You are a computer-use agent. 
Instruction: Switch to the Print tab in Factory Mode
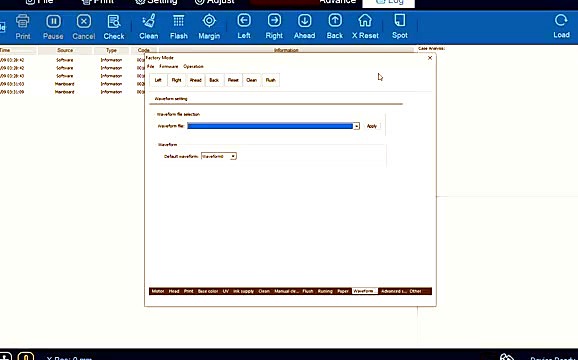[188, 291]
